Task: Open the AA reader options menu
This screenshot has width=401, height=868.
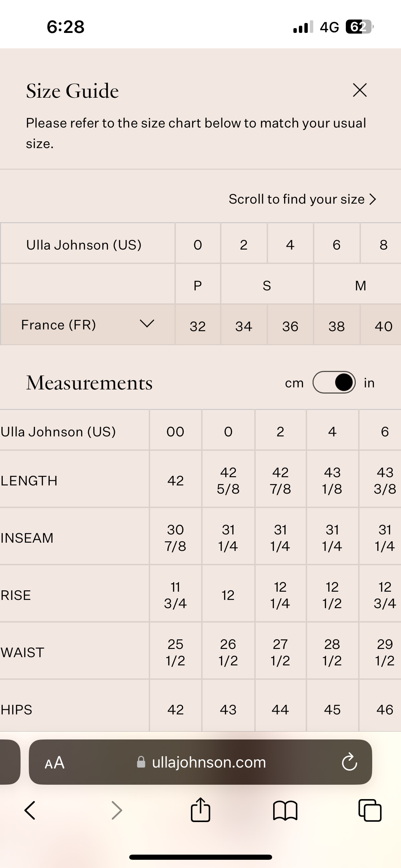Action: [54, 762]
